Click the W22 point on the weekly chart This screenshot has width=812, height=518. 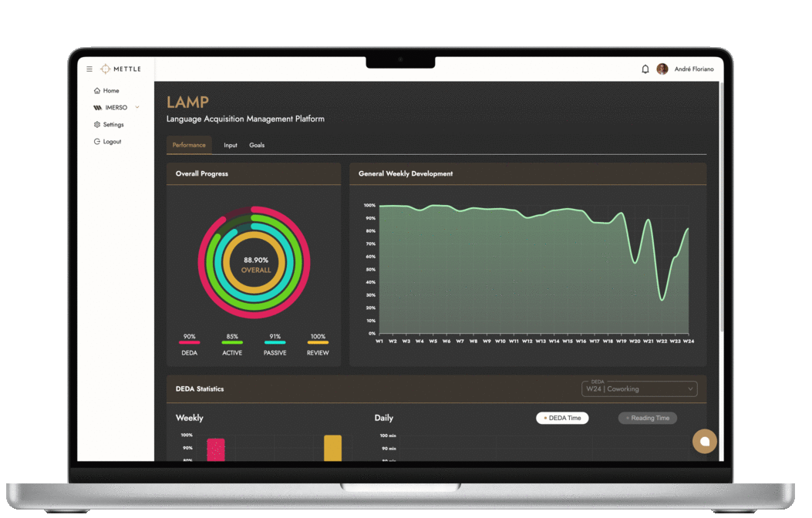coord(662,299)
